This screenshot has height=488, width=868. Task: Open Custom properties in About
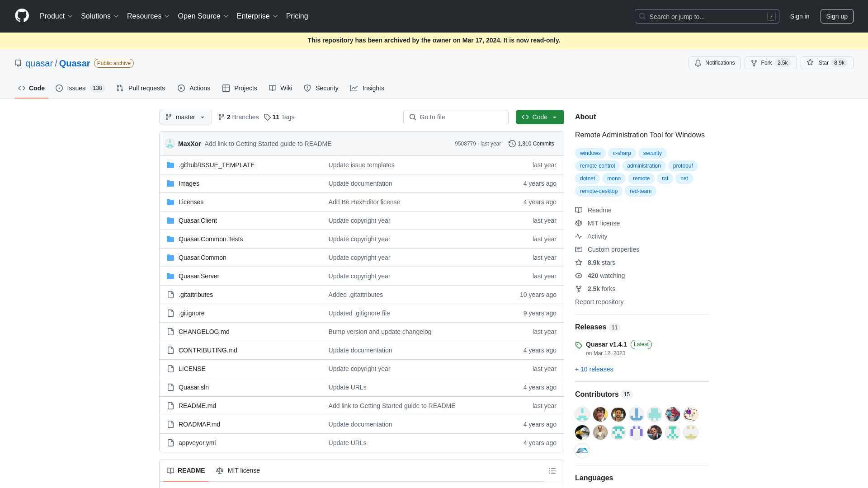click(607, 249)
